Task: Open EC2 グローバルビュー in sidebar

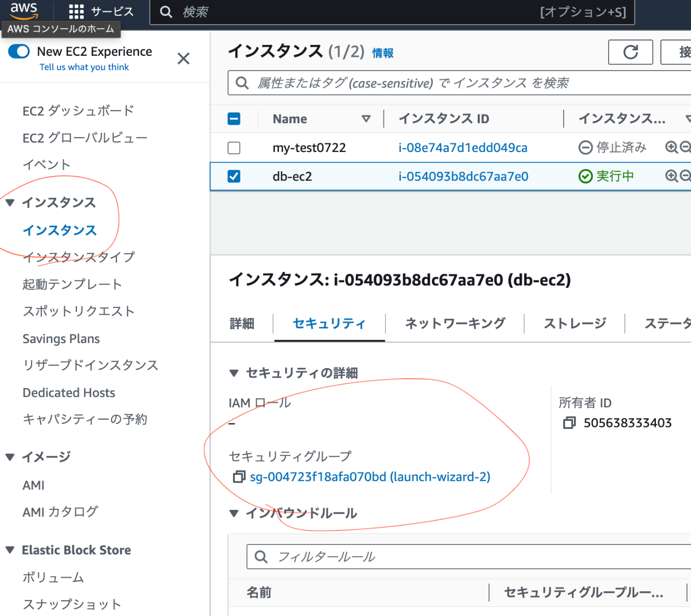Action: click(x=85, y=138)
